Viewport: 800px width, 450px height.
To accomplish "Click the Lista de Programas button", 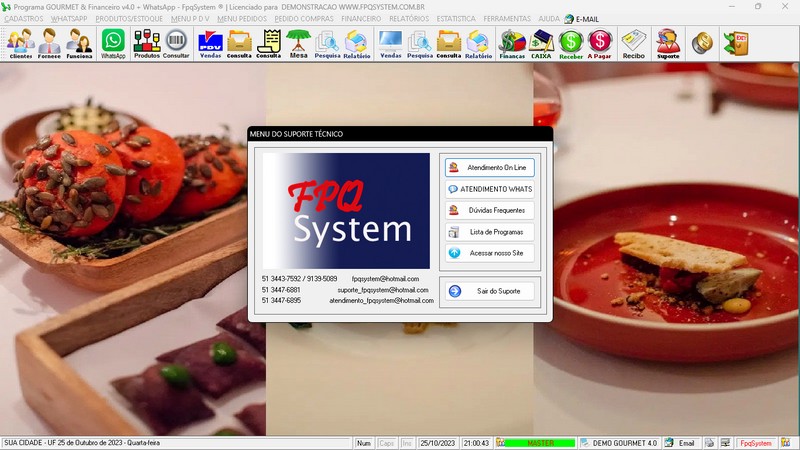I will pyautogui.click(x=490, y=232).
